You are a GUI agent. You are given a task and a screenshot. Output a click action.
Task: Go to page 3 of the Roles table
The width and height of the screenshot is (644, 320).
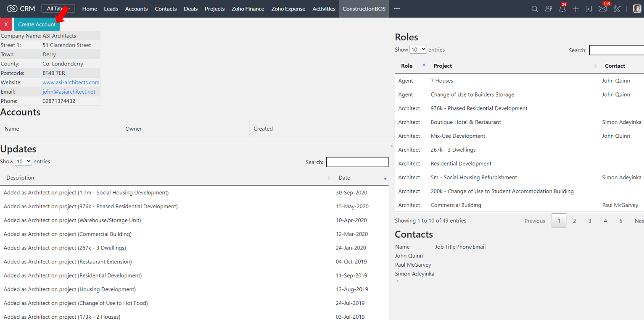[590, 221]
